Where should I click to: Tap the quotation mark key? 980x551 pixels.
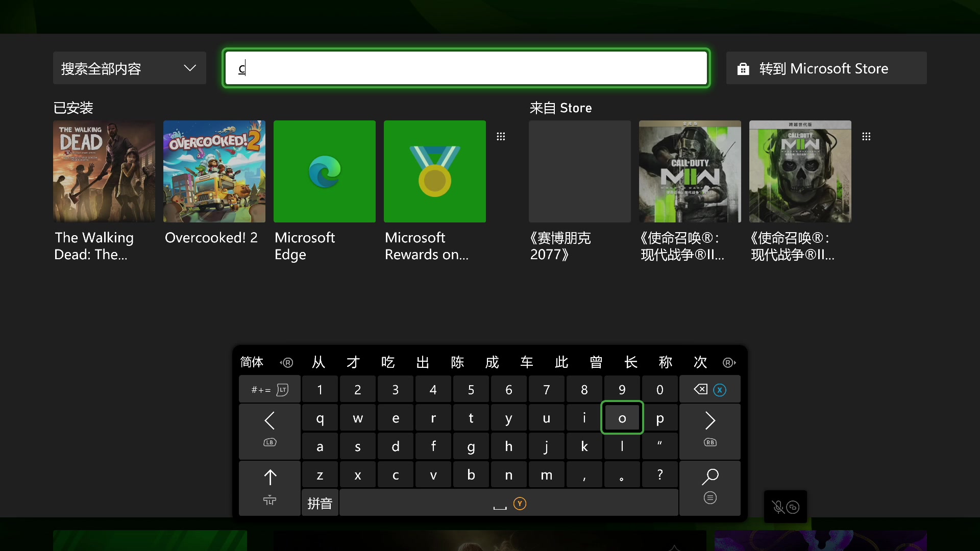[660, 446]
